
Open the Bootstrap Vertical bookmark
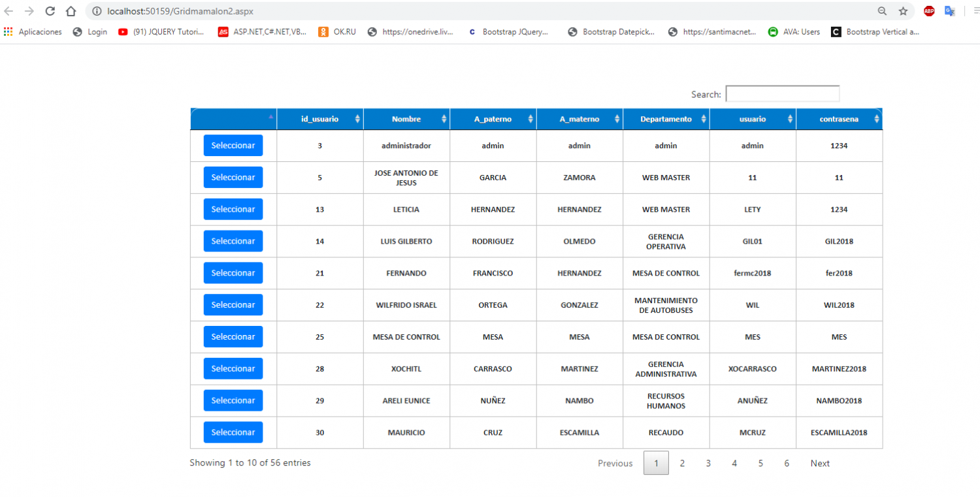click(x=875, y=31)
